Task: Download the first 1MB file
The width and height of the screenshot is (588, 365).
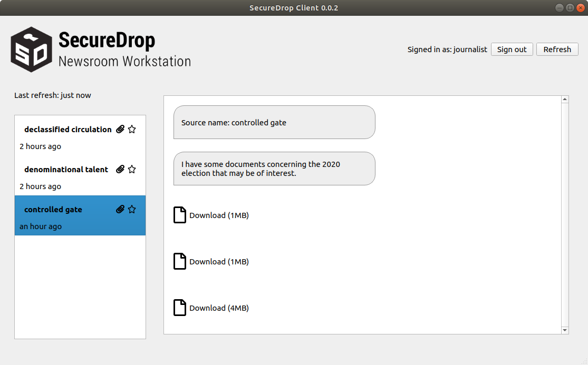Action: (x=219, y=215)
